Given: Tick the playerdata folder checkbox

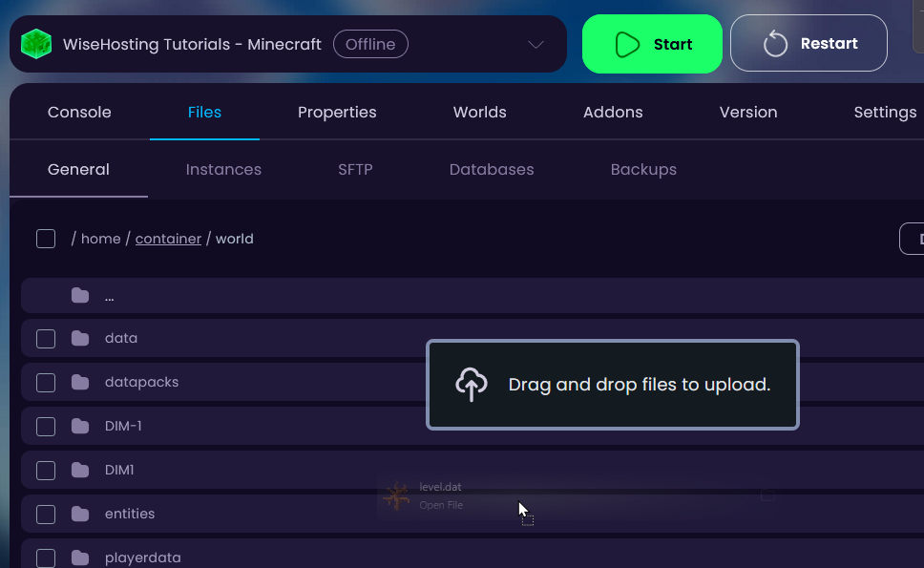Looking at the screenshot, I should pos(46,558).
